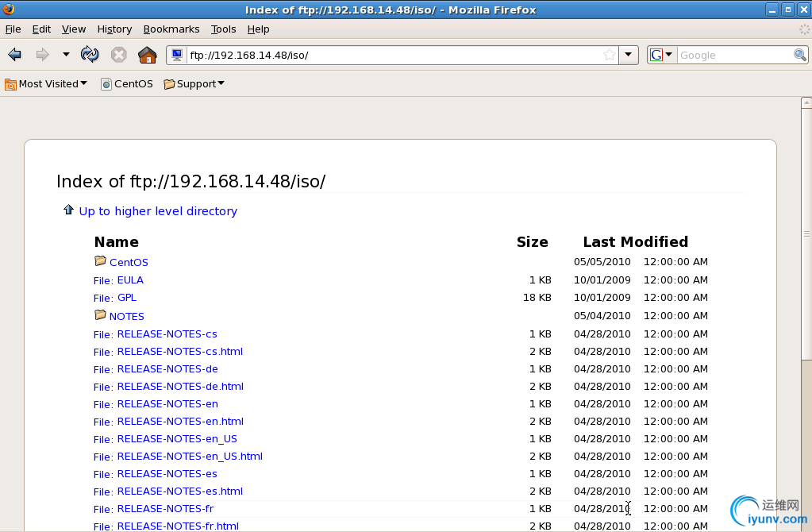
Task: Go back with the Back arrow button
Action: coord(14,55)
